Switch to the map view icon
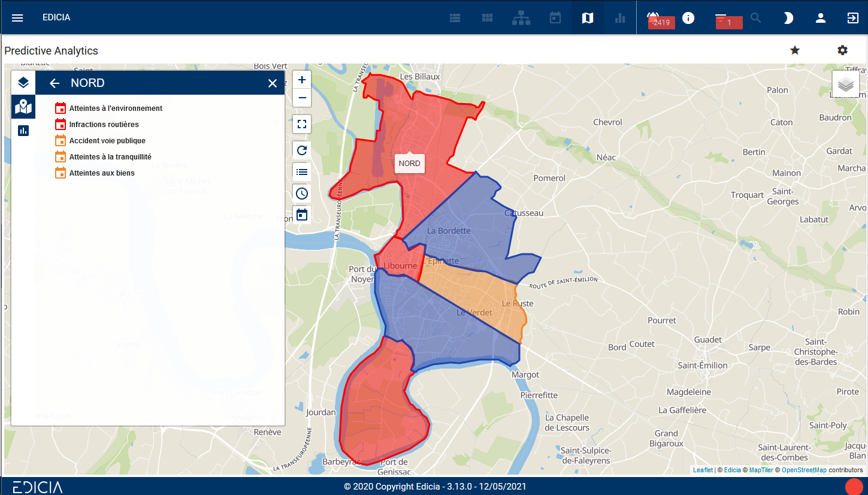 [587, 18]
